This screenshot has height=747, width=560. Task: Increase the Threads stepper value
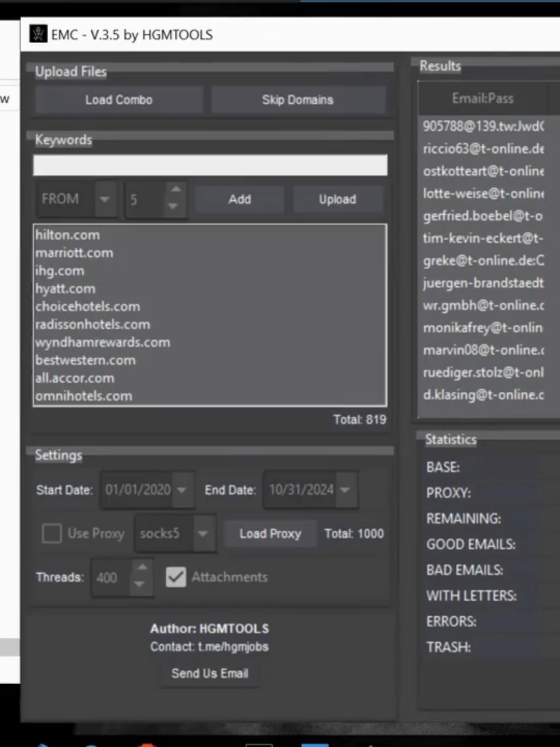[142, 568]
